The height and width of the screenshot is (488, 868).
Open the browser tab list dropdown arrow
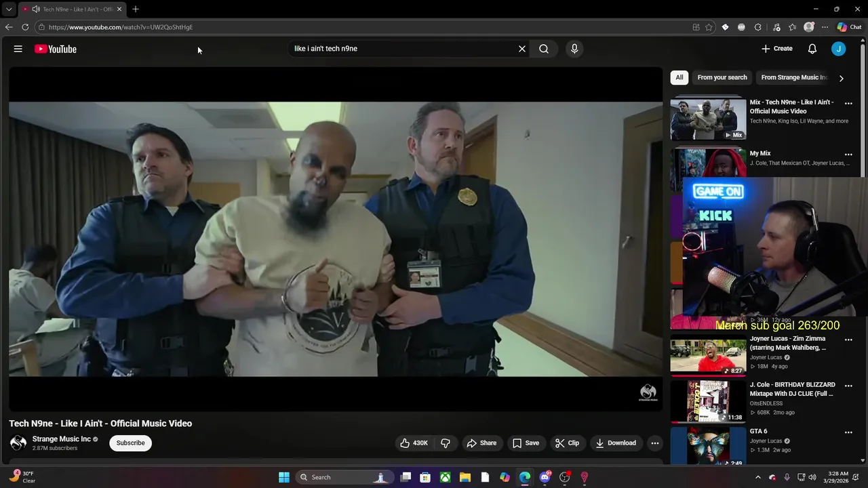(9, 9)
